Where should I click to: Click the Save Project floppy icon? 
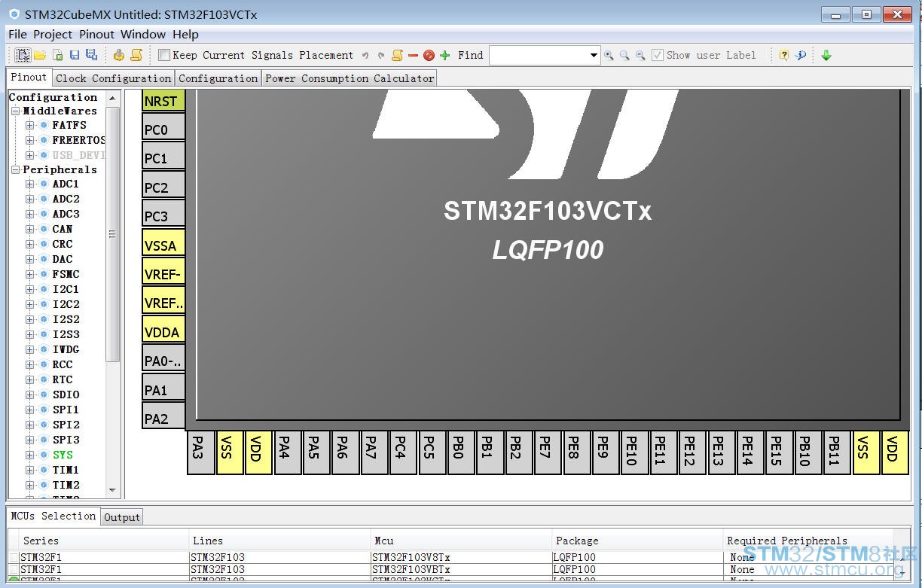click(x=74, y=55)
